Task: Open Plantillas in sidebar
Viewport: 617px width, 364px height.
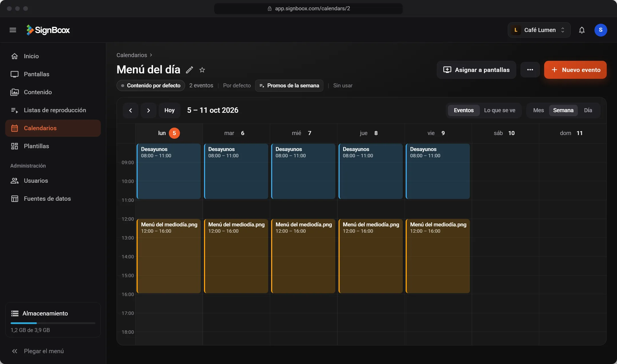Action: click(53, 146)
